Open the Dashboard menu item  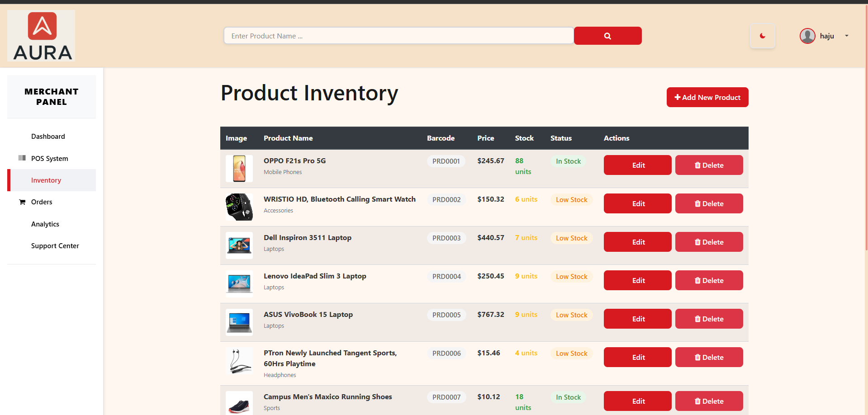[x=48, y=137]
